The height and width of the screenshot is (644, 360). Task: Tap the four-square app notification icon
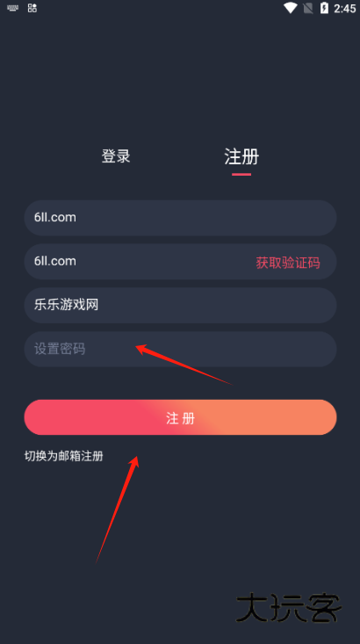(32, 8)
